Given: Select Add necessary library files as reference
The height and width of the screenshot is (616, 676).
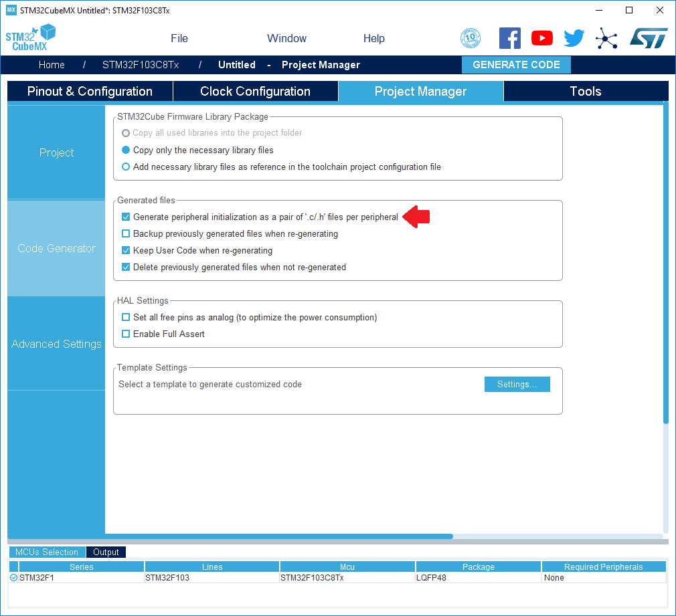Looking at the screenshot, I should 125,167.
